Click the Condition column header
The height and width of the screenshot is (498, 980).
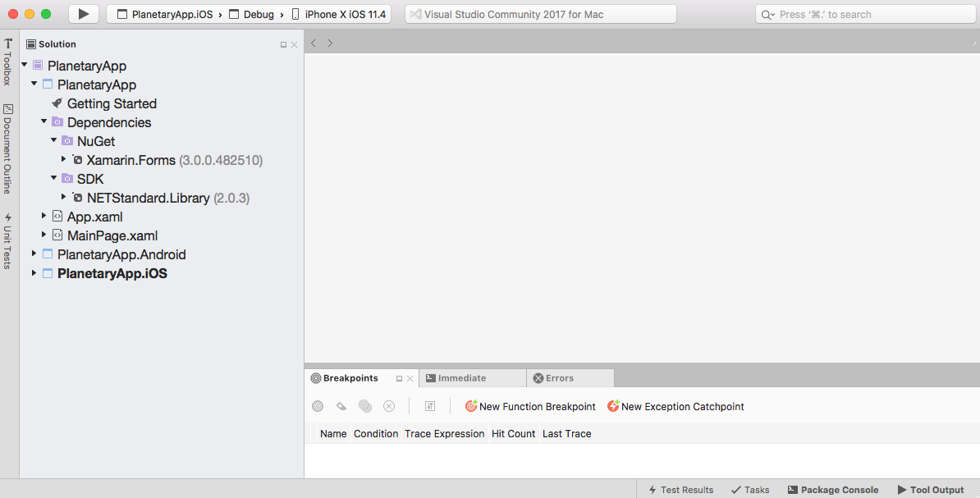376,434
